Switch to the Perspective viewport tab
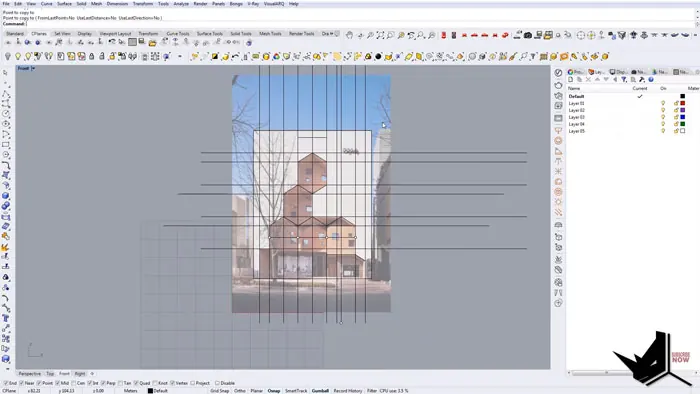This screenshot has height=394, width=700. [29, 373]
